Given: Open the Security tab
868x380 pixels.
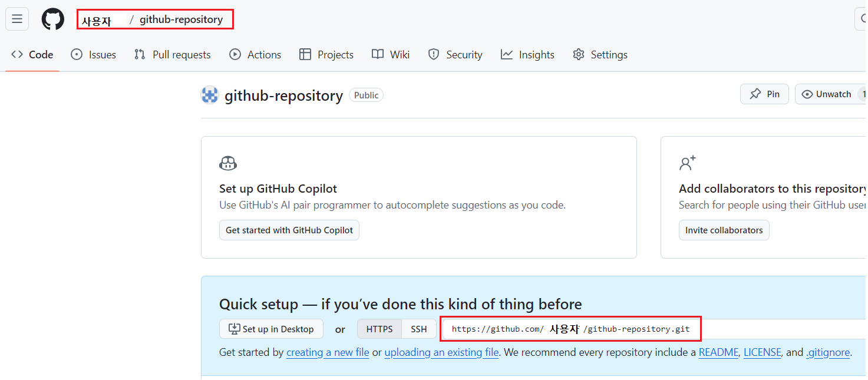Looking at the screenshot, I should click(x=455, y=55).
